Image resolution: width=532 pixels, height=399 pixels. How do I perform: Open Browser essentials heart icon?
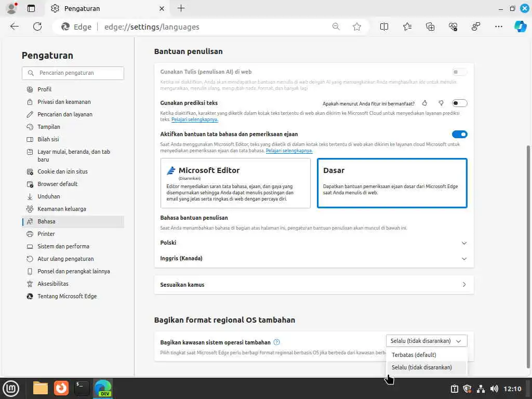[453, 26]
